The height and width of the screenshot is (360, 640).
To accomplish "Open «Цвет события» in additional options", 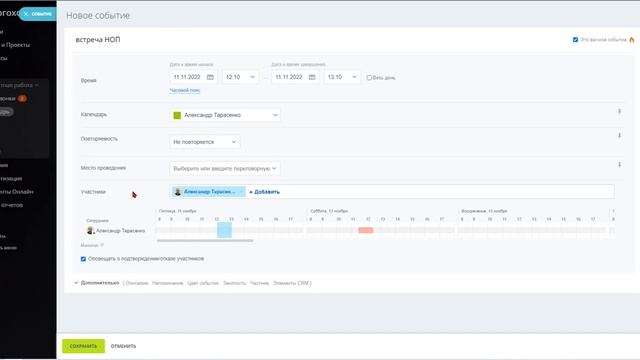I will (203, 283).
